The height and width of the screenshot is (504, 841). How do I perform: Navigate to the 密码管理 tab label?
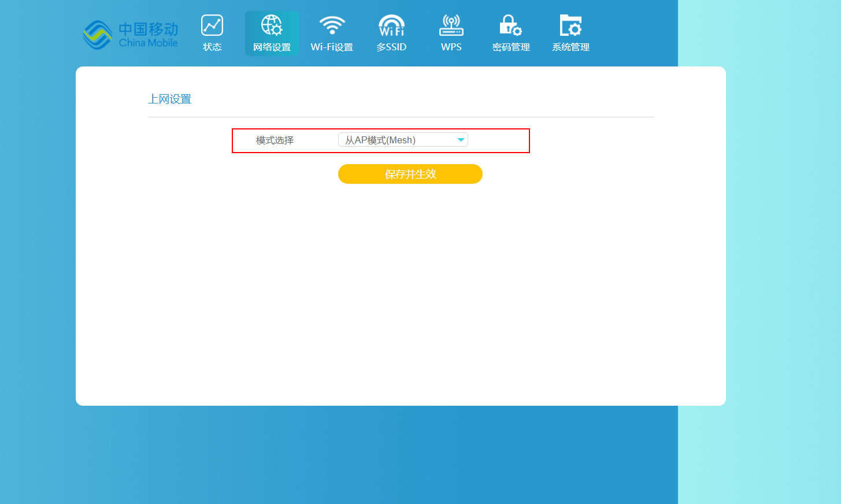point(511,47)
